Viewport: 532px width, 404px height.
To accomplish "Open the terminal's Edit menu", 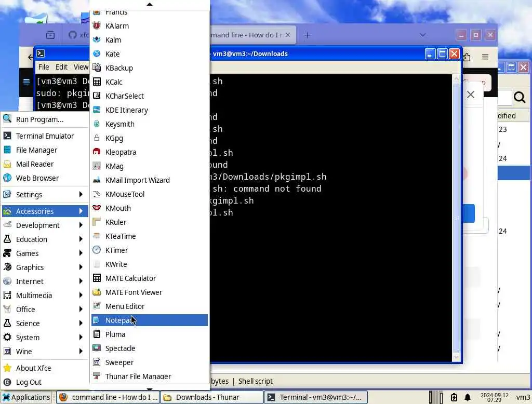I will point(61,67).
